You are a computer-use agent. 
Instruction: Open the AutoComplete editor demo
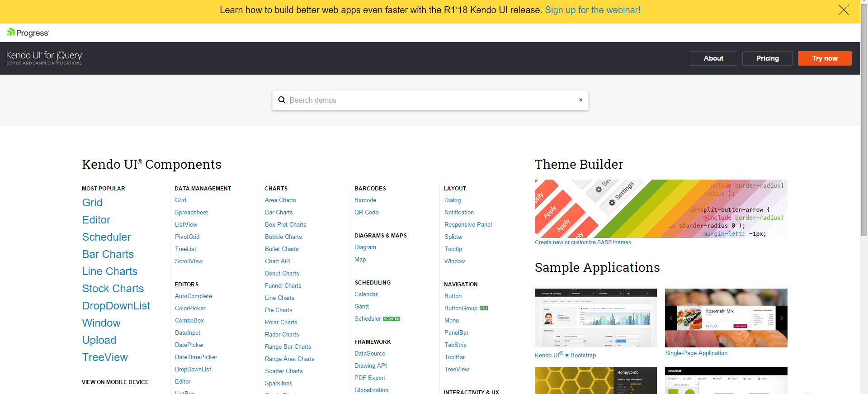[x=193, y=296]
